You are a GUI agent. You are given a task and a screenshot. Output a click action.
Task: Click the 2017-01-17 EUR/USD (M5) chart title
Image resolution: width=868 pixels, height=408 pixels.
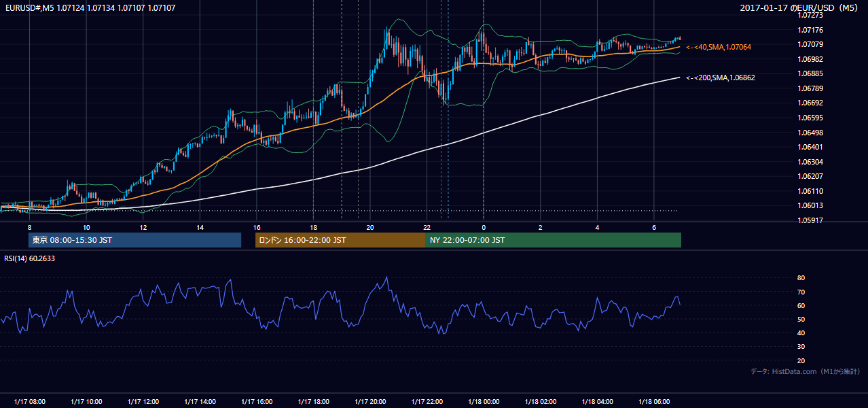(x=800, y=7)
